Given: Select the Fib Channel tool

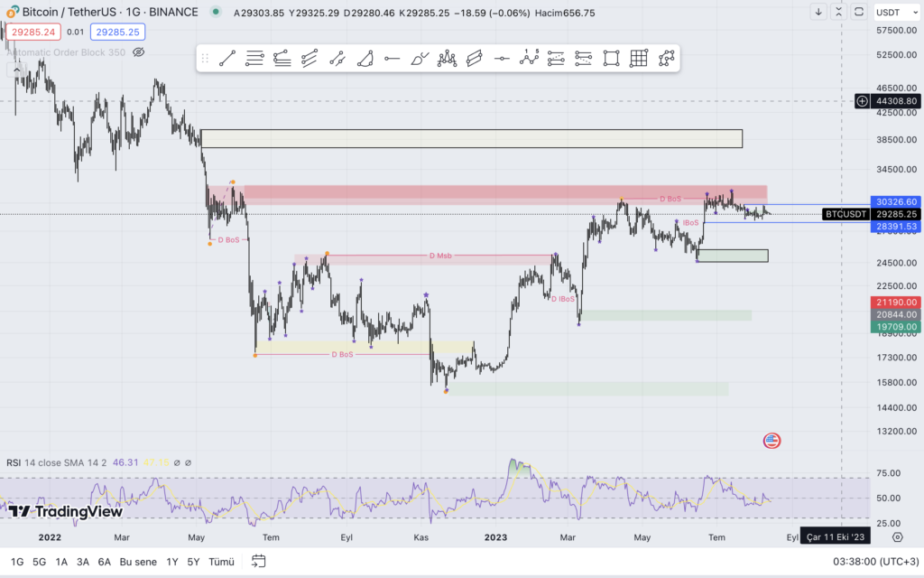Looking at the screenshot, I should click(310, 59).
